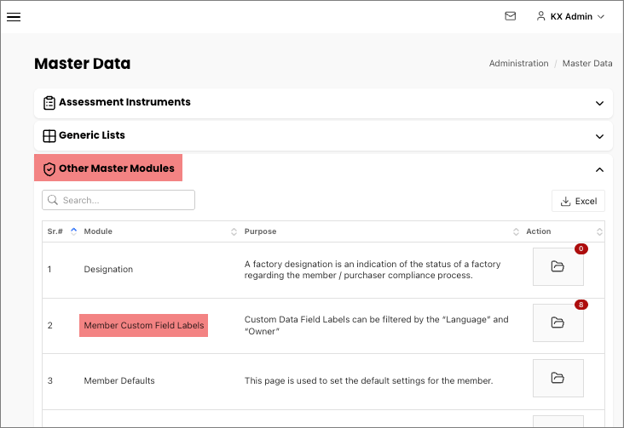Open the mail inbox envelope icon
The height and width of the screenshot is (428, 624).
click(510, 16)
